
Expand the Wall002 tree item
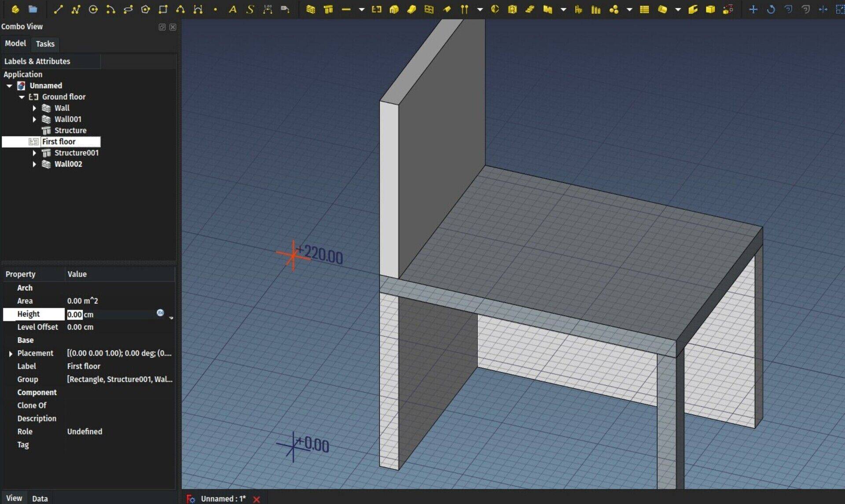(x=34, y=164)
